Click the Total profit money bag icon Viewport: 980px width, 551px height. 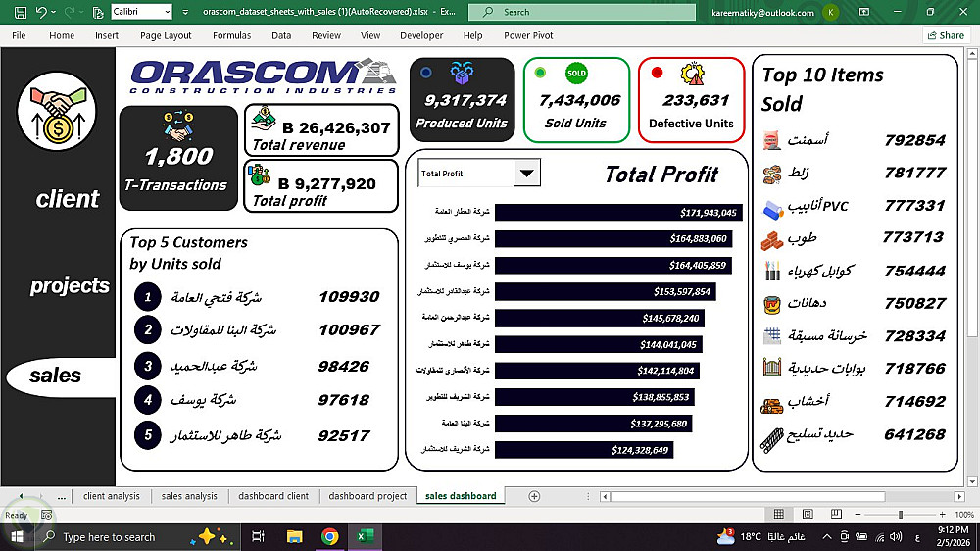tap(260, 175)
